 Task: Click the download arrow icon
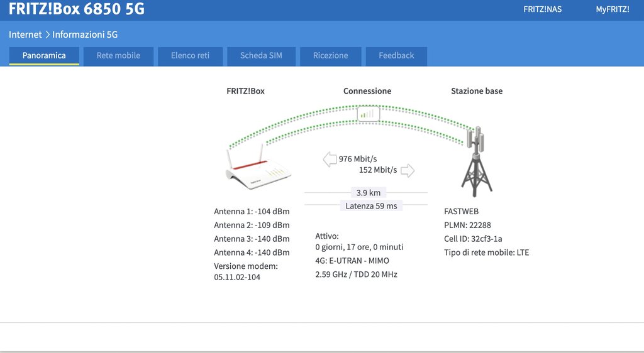[330, 159]
